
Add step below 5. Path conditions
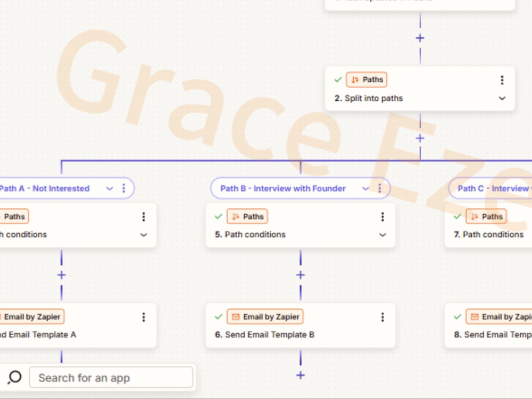coord(300,275)
